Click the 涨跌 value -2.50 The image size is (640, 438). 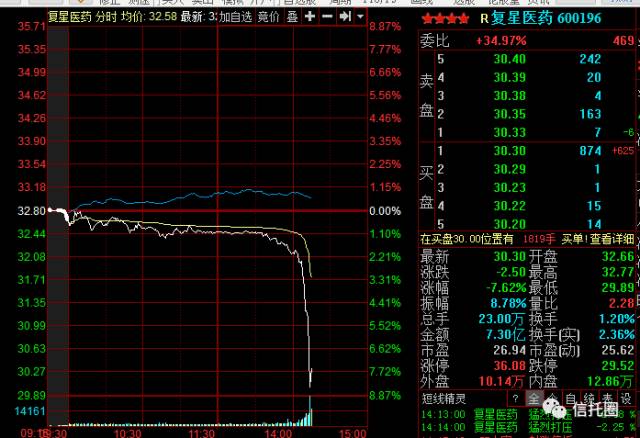(x=511, y=272)
